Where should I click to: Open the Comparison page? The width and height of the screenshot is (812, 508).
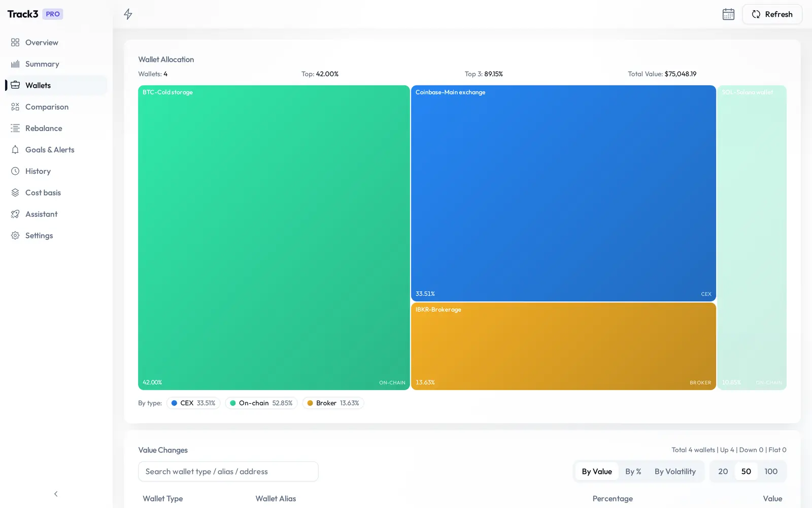click(x=56, y=107)
